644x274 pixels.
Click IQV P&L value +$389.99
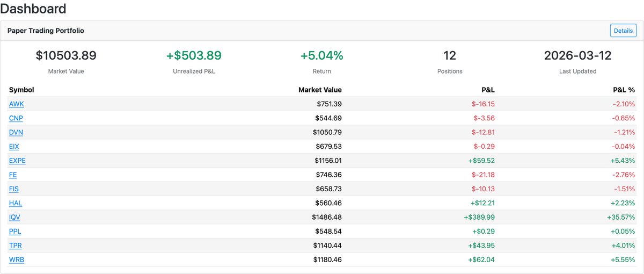tap(479, 217)
